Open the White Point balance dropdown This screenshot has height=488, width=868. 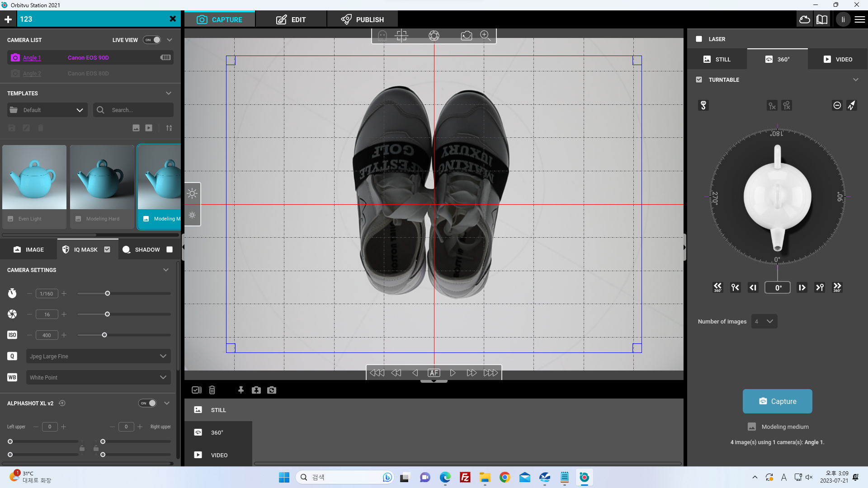coord(99,377)
